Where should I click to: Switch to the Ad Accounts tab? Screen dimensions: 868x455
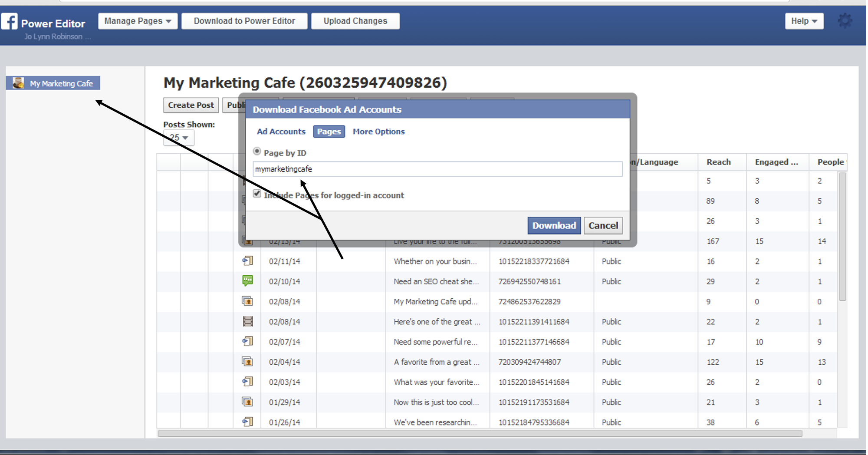coord(281,132)
